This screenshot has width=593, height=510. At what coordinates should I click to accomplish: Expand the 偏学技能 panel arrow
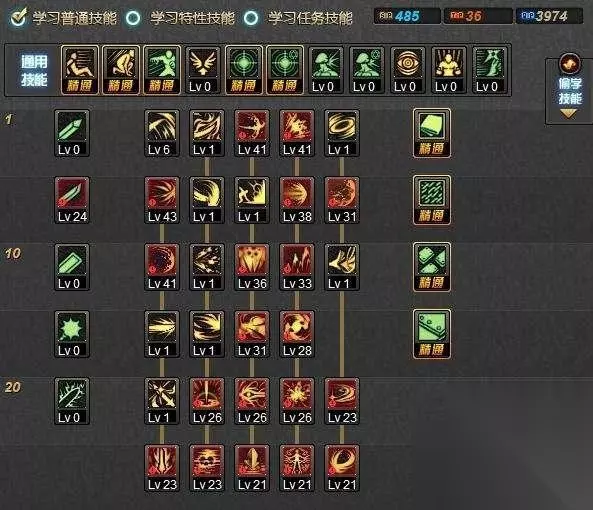(x=568, y=113)
